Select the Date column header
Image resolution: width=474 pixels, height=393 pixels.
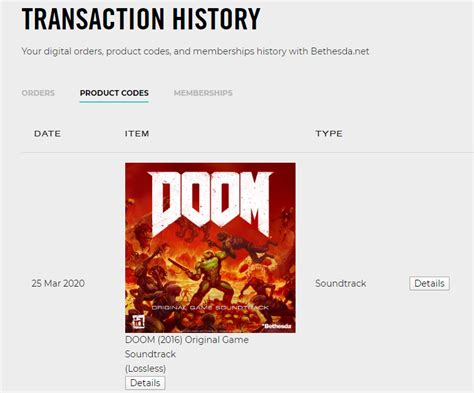[47, 134]
